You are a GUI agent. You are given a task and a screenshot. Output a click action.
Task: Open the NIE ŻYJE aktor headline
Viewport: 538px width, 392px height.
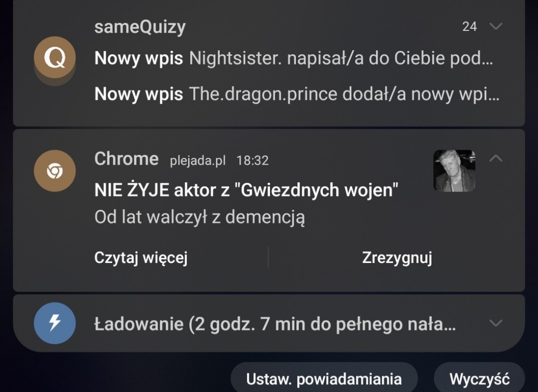(246, 190)
